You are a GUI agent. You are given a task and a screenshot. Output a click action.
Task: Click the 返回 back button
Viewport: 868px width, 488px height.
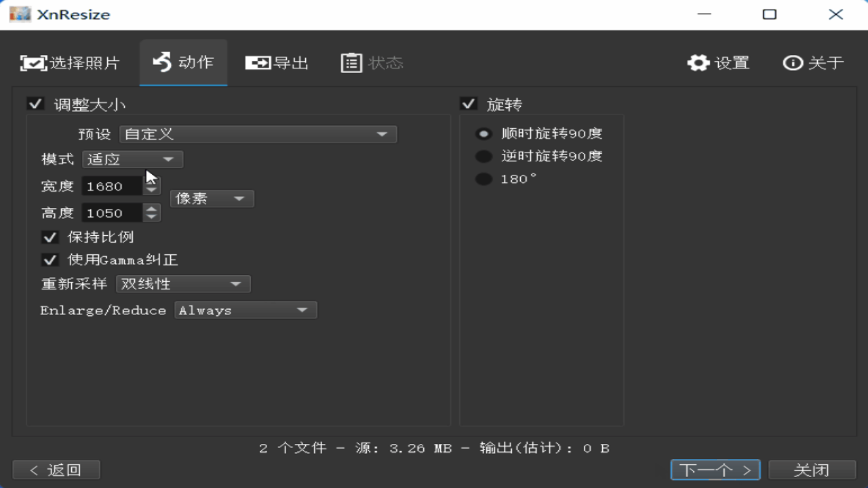(x=56, y=470)
